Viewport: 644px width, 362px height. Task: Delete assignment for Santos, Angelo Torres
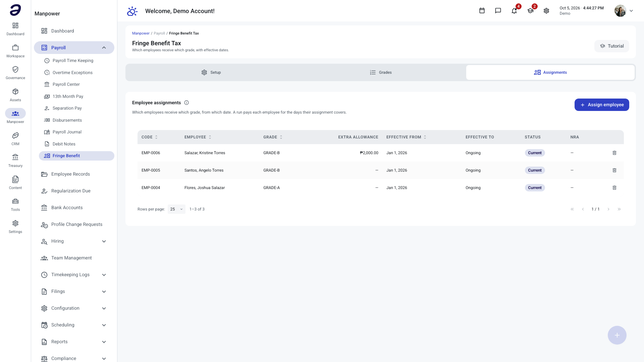pyautogui.click(x=614, y=170)
